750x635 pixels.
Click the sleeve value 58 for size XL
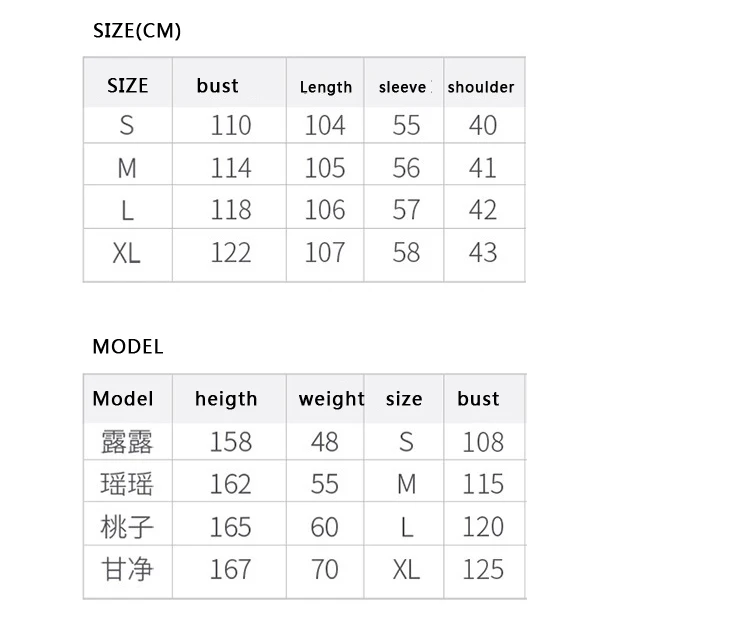click(x=406, y=252)
